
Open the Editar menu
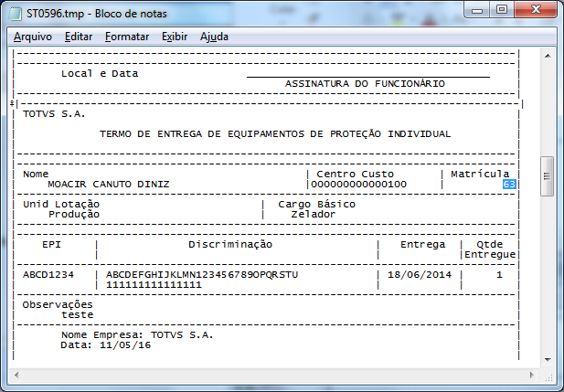(x=79, y=37)
